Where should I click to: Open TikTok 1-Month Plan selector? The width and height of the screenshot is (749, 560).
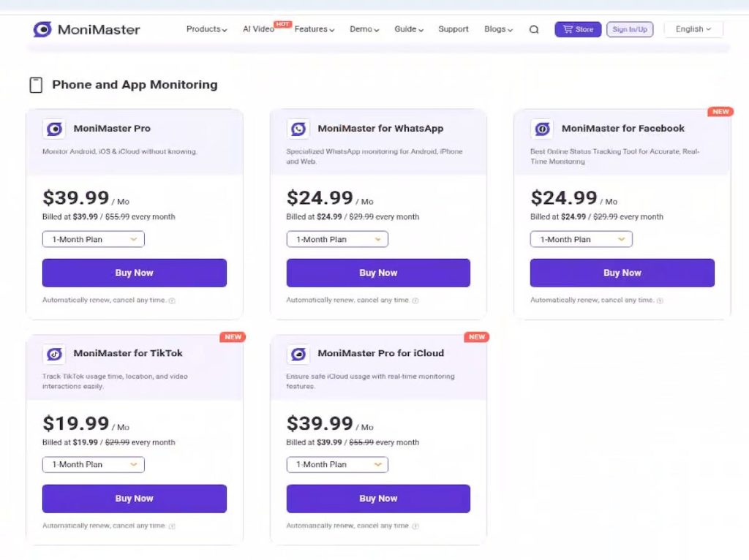(93, 464)
